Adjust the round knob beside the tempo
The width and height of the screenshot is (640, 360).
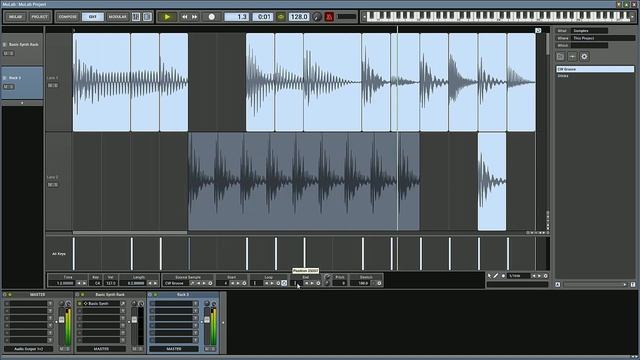click(317, 17)
